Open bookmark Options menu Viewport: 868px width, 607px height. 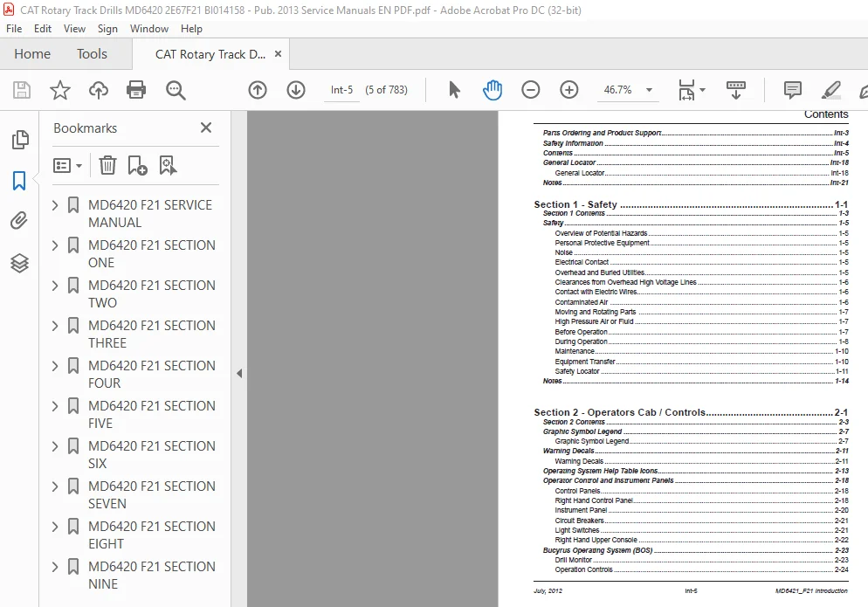[x=67, y=165]
